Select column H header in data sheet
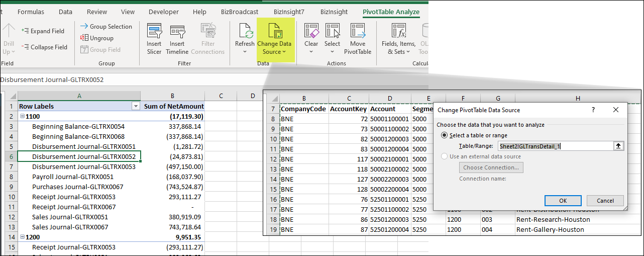 click(x=578, y=98)
